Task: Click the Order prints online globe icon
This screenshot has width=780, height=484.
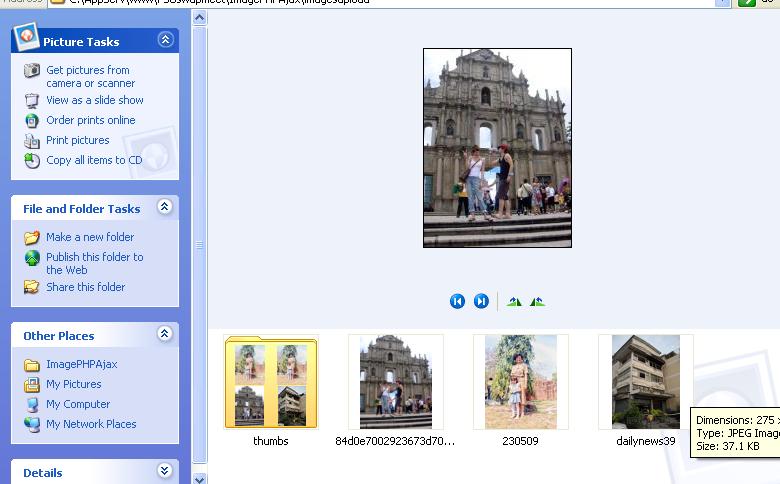Action: point(32,120)
